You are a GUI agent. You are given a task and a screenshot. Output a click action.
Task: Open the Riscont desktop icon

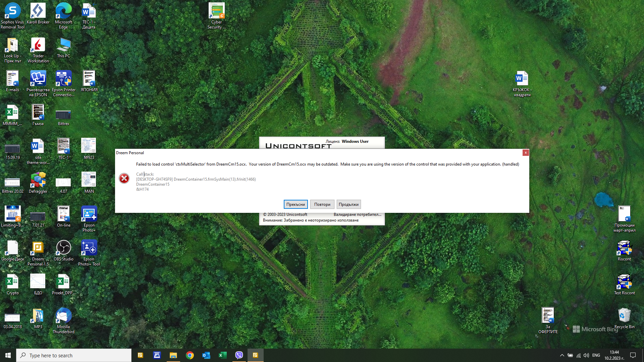coord(624,248)
